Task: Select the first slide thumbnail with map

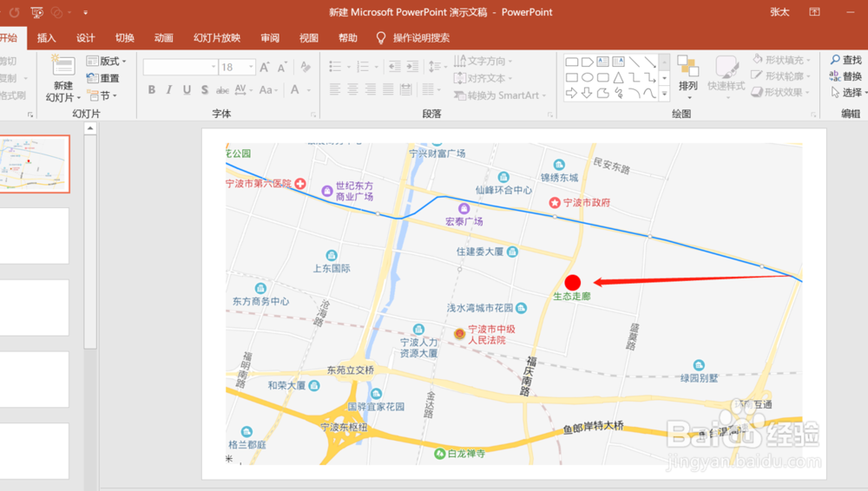Action: tap(35, 164)
